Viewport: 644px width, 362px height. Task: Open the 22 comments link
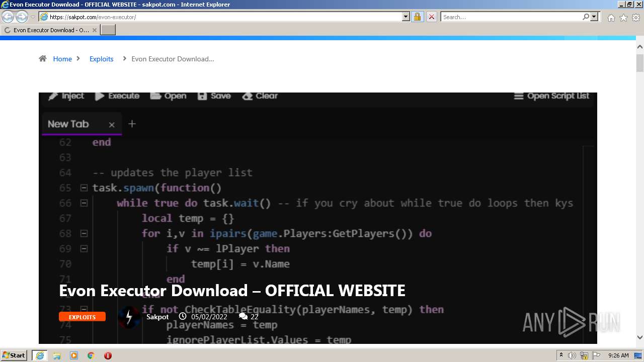[x=255, y=317]
